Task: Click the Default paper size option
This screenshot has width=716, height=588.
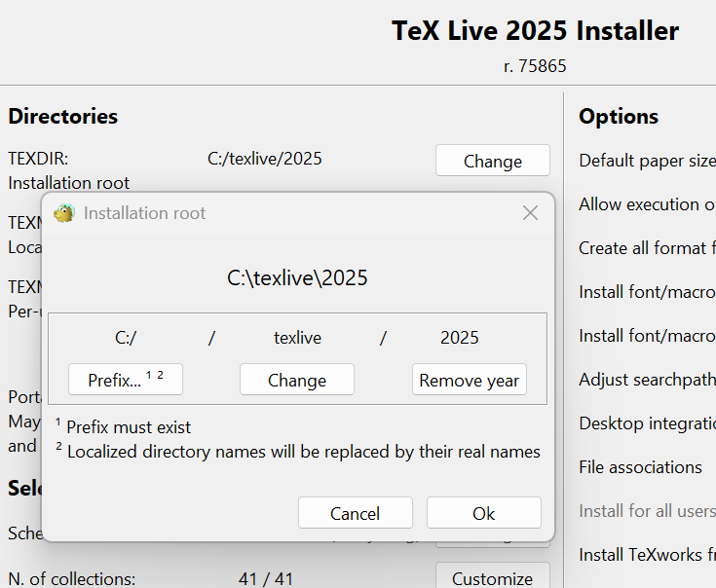Action: pos(647,161)
